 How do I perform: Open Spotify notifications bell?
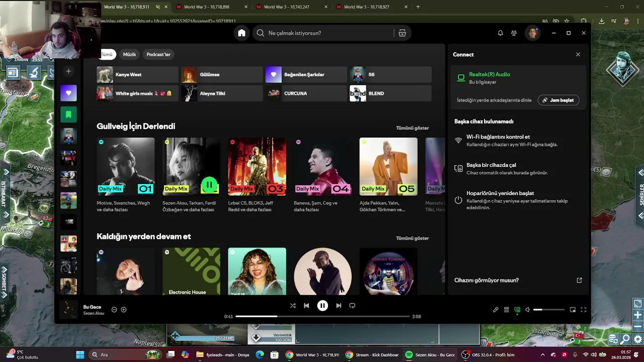click(x=500, y=33)
